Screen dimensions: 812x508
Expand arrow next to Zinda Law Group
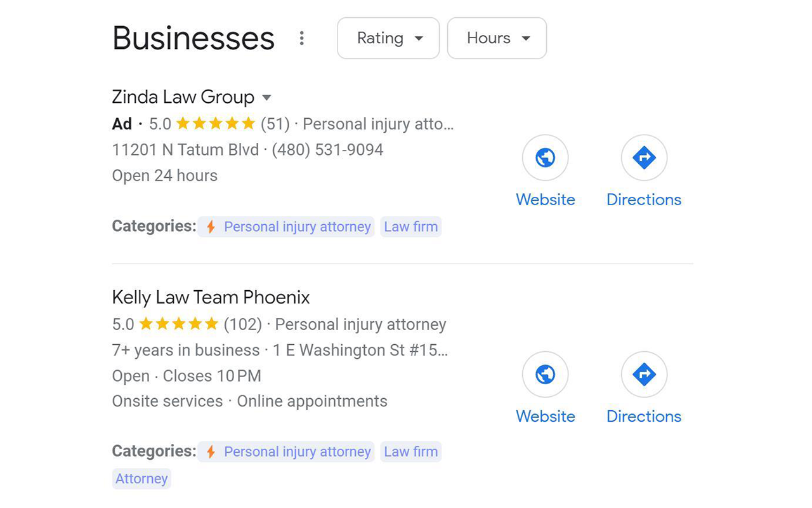click(x=267, y=98)
